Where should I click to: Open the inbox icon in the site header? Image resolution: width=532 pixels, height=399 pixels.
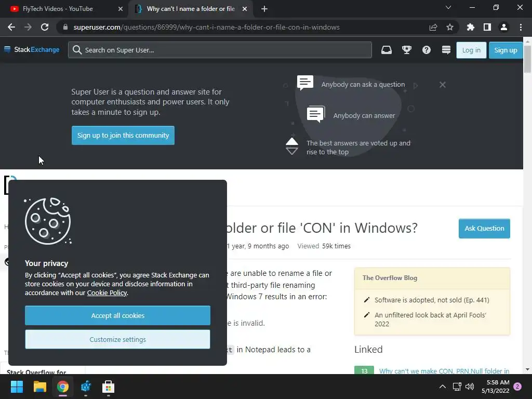(x=386, y=50)
